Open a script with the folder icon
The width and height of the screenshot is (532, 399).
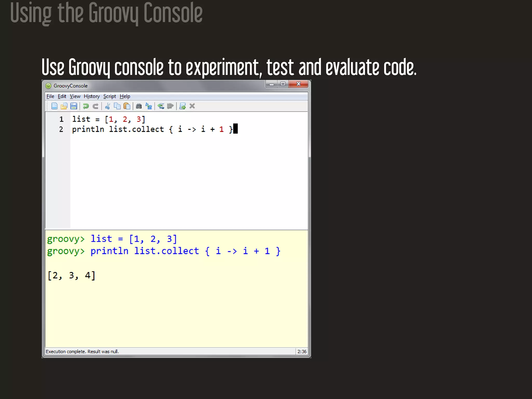coord(64,106)
